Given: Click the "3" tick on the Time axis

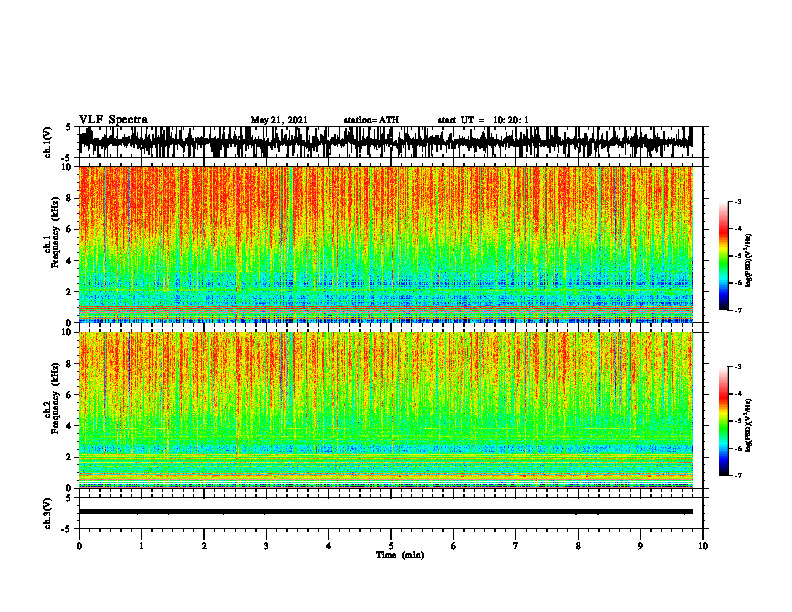Looking at the screenshot, I should coord(266,546).
